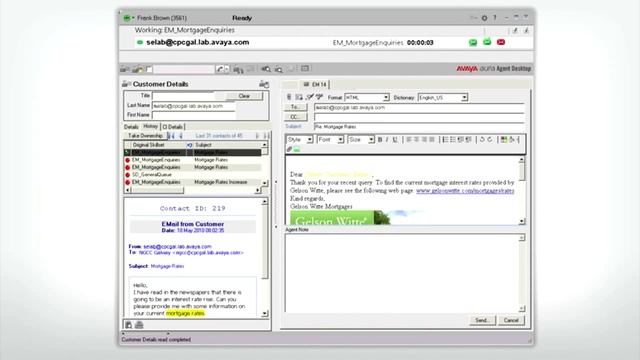The height and width of the screenshot is (360, 640).
Task: Click the undo icon in editor toolbar
Action: 482,140
